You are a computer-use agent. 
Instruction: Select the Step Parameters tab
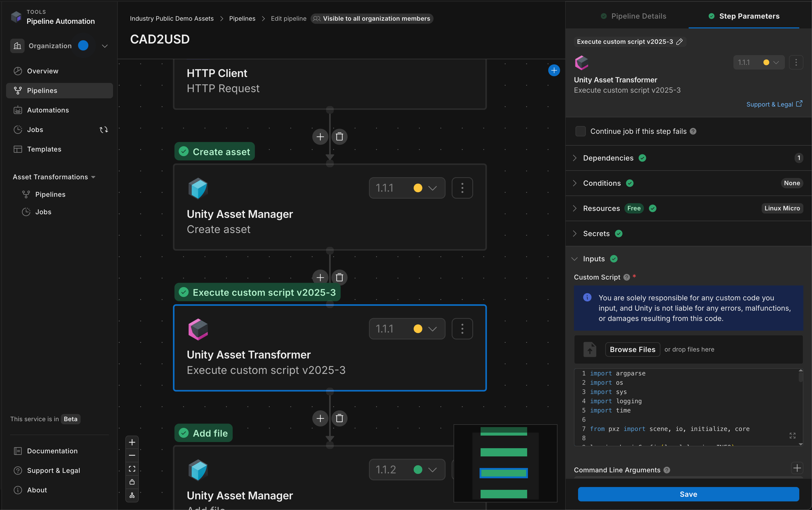tap(744, 16)
